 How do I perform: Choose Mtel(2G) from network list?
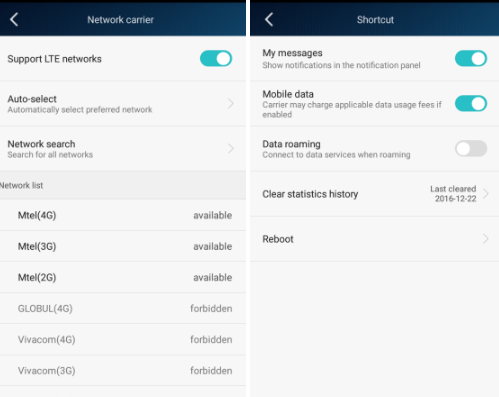[x=123, y=277]
